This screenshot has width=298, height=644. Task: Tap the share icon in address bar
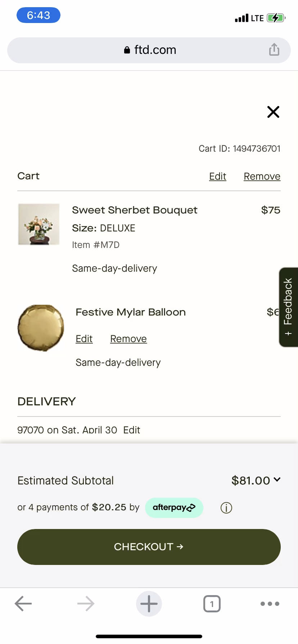(274, 50)
